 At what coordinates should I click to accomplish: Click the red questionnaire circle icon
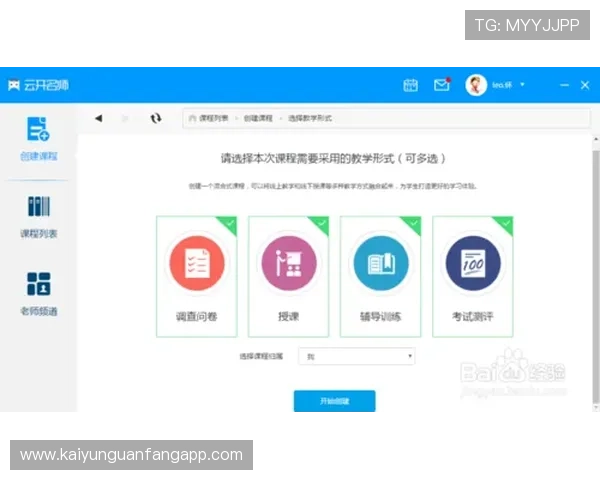pos(197,263)
